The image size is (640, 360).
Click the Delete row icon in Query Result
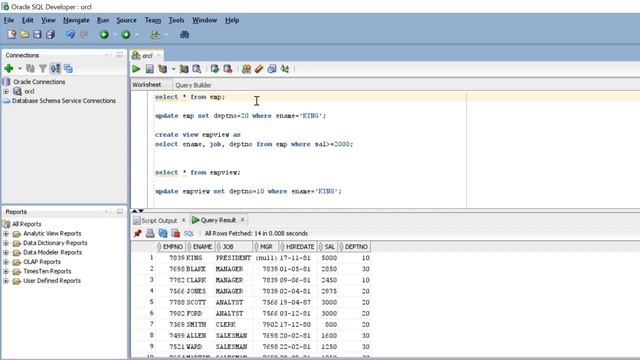coord(176,233)
